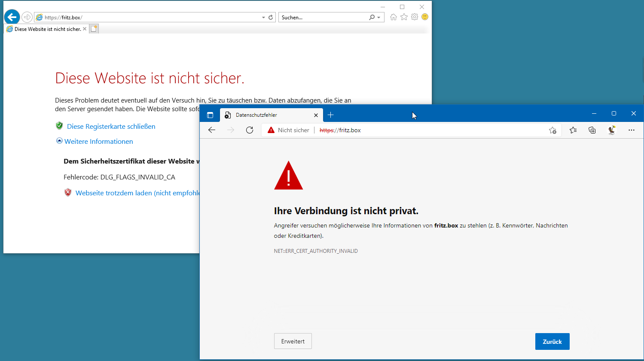Click the 'Nicht sicher' security warning indicator
644x361 pixels.
[288, 130]
